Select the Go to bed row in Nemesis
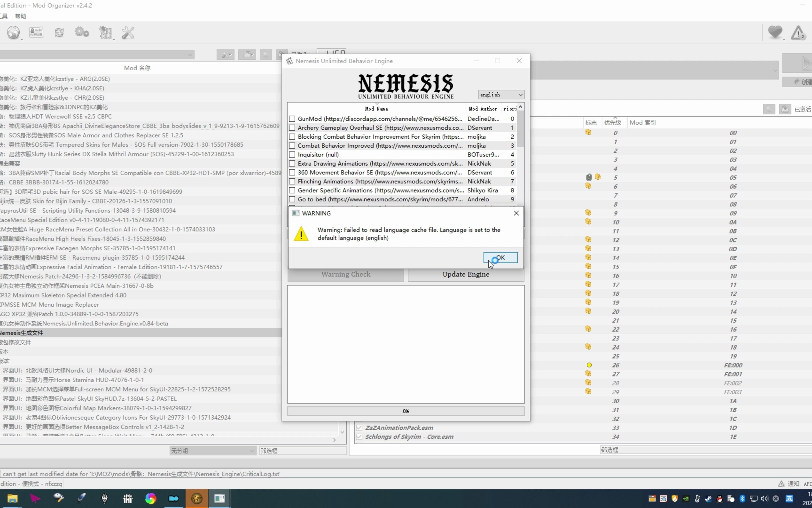Screen dimensions: 812x508 (x=402, y=199)
